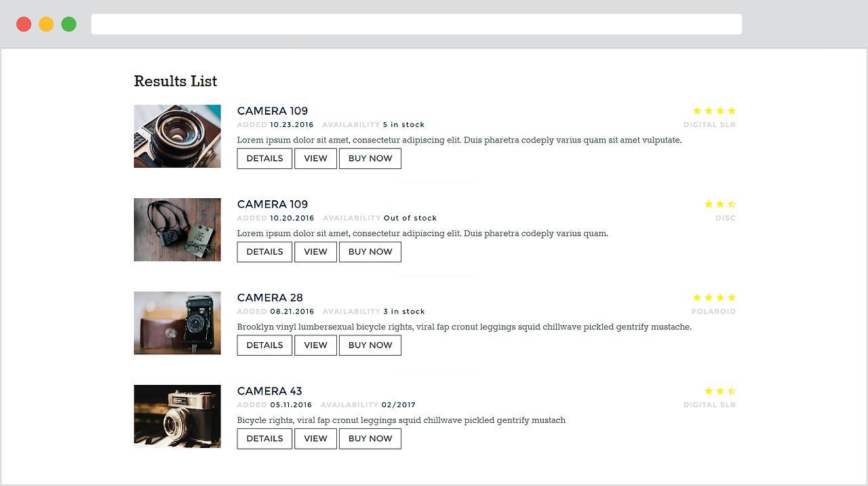Click the CAMERA 109 title marked Out of stock
This screenshot has height=486, width=868.
[x=273, y=204]
